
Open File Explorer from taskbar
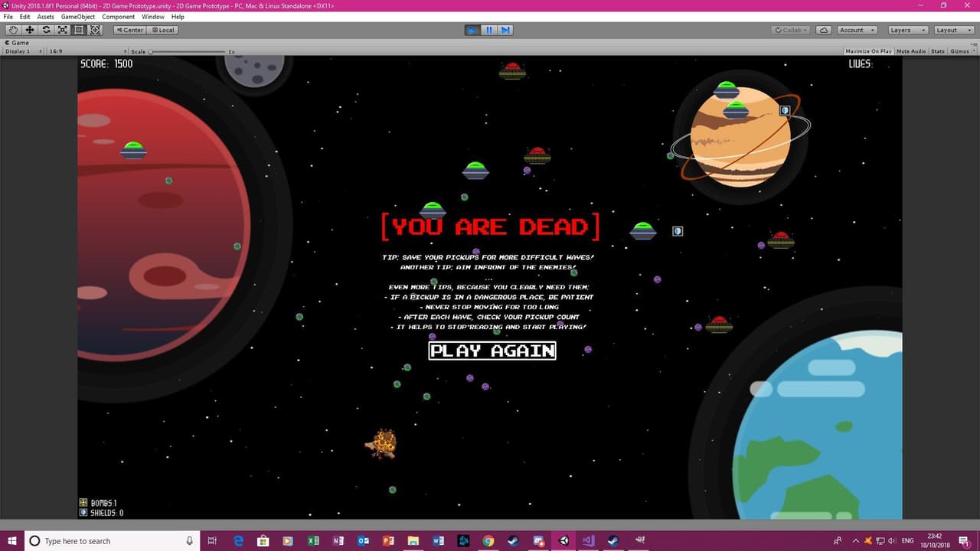(x=413, y=541)
